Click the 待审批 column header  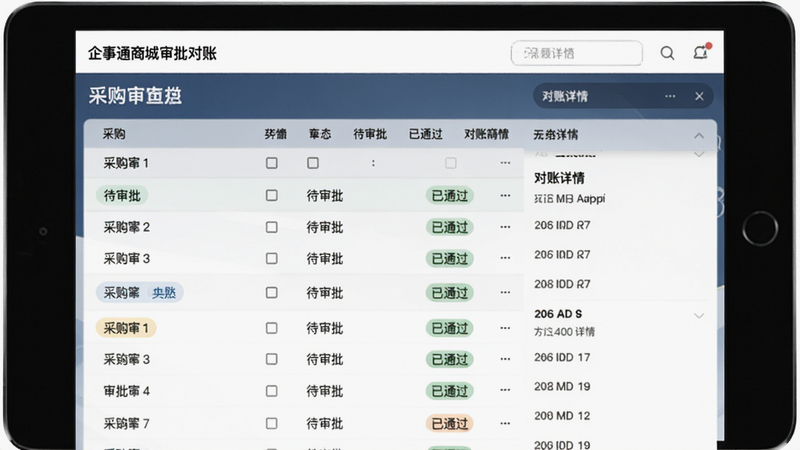pyautogui.click(x=370, y=134)
